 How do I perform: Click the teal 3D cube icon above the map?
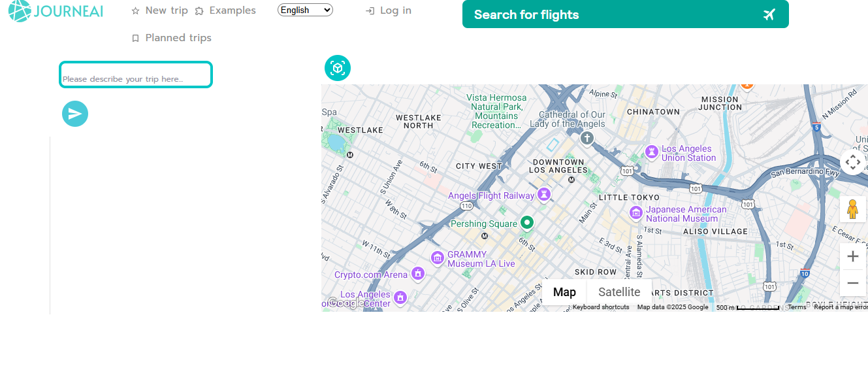338,68
